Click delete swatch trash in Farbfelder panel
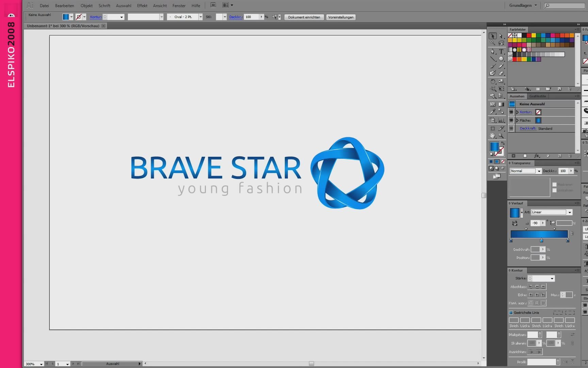Image resolution: width=588 pixels, height=368 pixels. tap(570, 89)
